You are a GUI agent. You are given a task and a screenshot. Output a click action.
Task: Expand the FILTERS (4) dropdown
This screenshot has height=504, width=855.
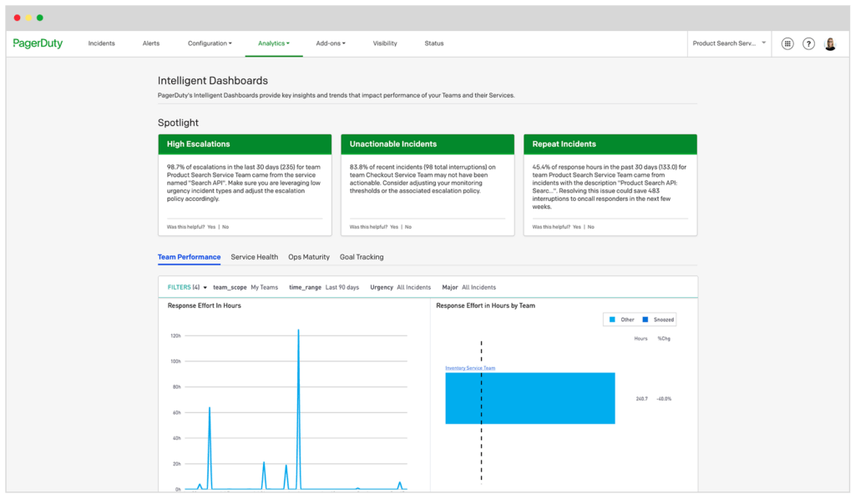tap(187, 288)
